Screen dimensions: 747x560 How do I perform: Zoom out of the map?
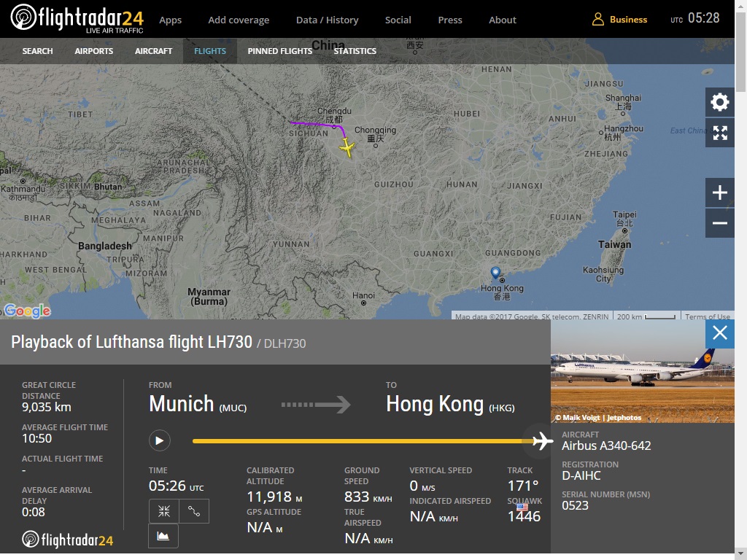point(719,223)
